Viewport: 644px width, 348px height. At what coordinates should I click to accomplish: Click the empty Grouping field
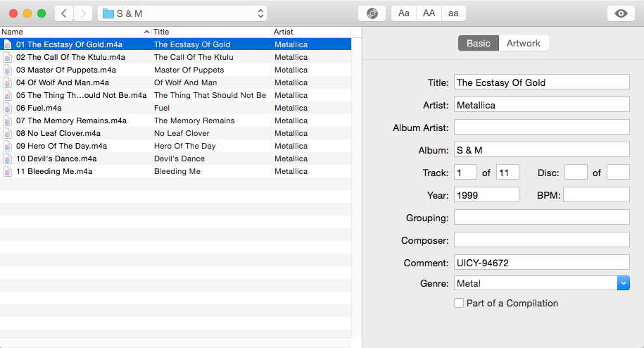click(x=542, y=218)
